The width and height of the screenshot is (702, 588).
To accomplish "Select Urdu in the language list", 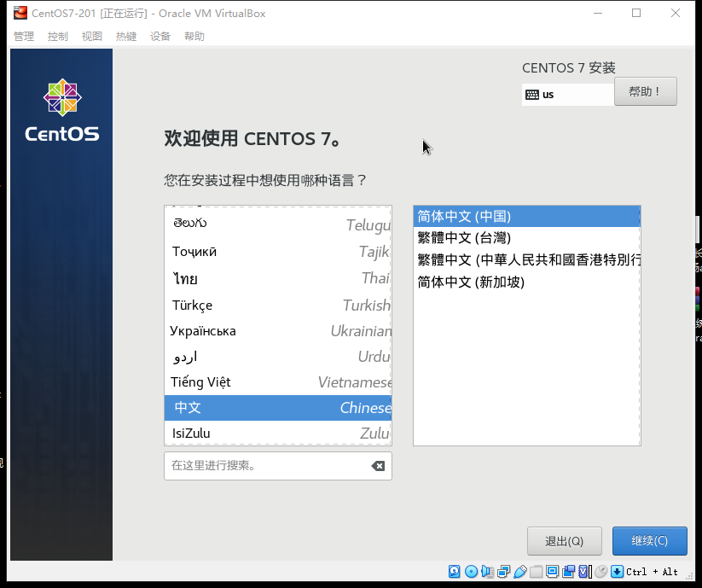I will [277, 357].
